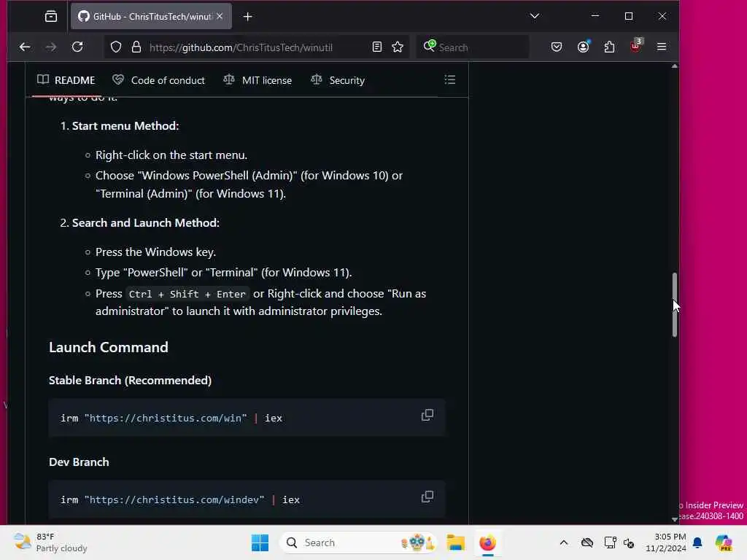
Task: Click the christitus.com/windev command text
Action: pos(180,500)
